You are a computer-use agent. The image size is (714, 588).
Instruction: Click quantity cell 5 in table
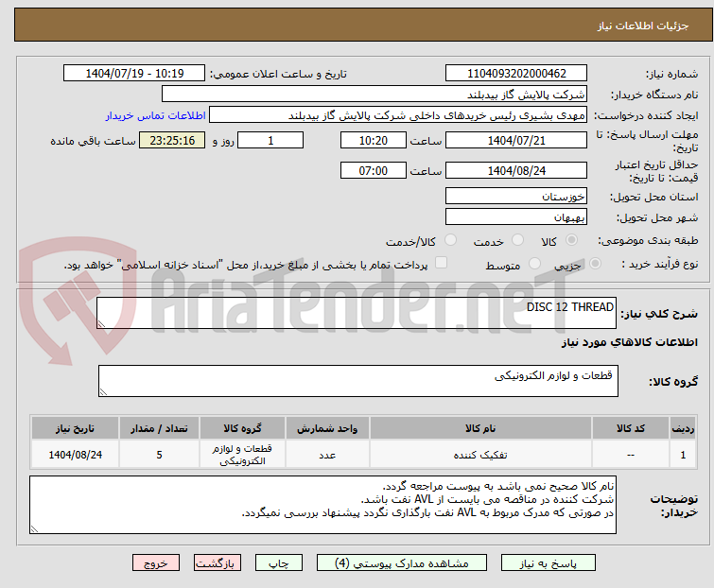160,455
